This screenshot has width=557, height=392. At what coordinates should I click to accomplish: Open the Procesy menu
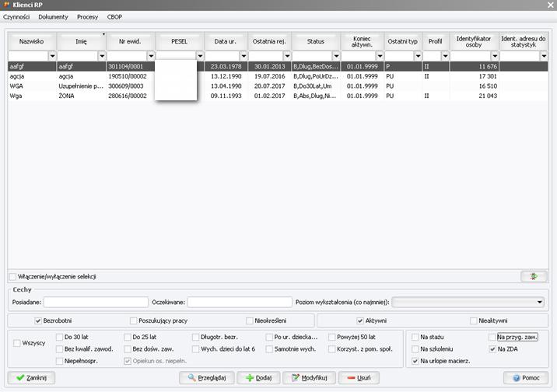(x=87, y=16)
